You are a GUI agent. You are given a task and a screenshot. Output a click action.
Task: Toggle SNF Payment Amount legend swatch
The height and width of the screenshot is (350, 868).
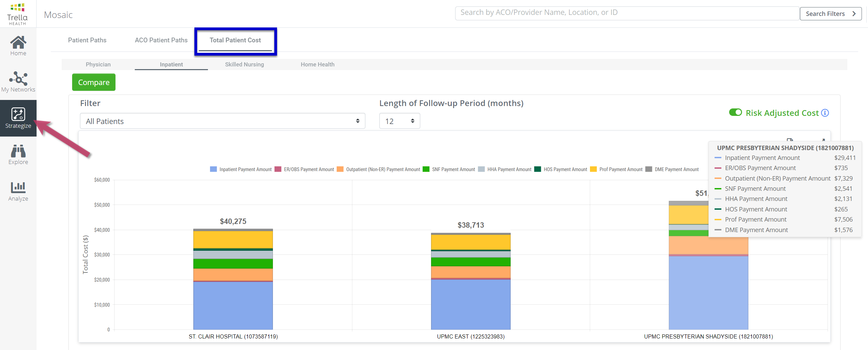pos(426,169)
